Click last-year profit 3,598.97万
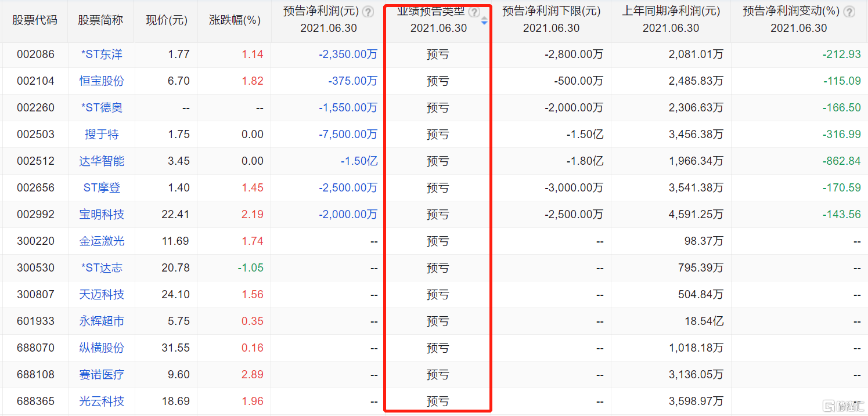This screenshot has width=868, height=416. pos(696,401)
